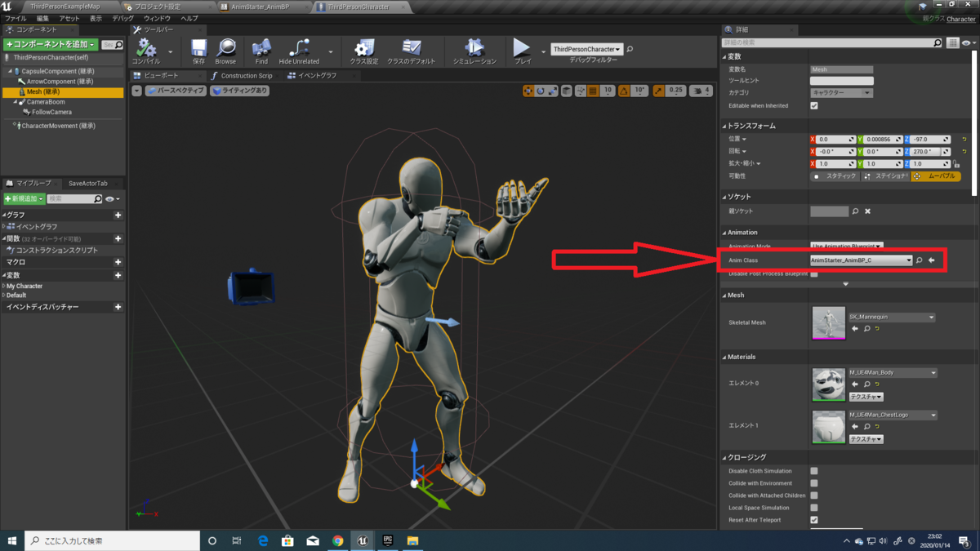Screen dimensions: 980x551
Task: Open details view options eye icon
Action: [x=968, y=42]
